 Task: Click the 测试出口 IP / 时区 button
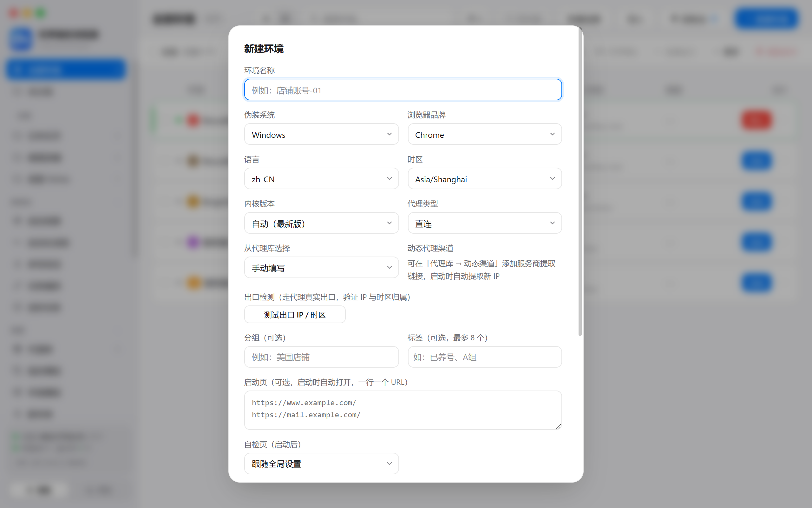pos(295,314)
